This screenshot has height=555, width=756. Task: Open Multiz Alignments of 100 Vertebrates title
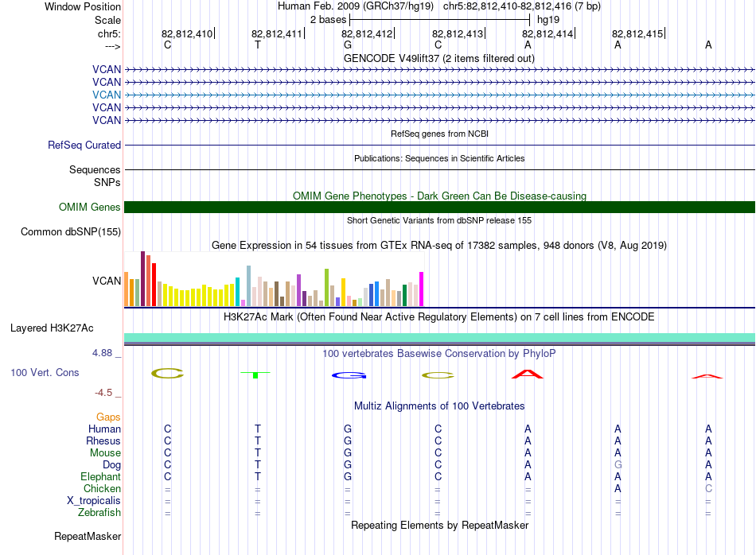point(439,406)
